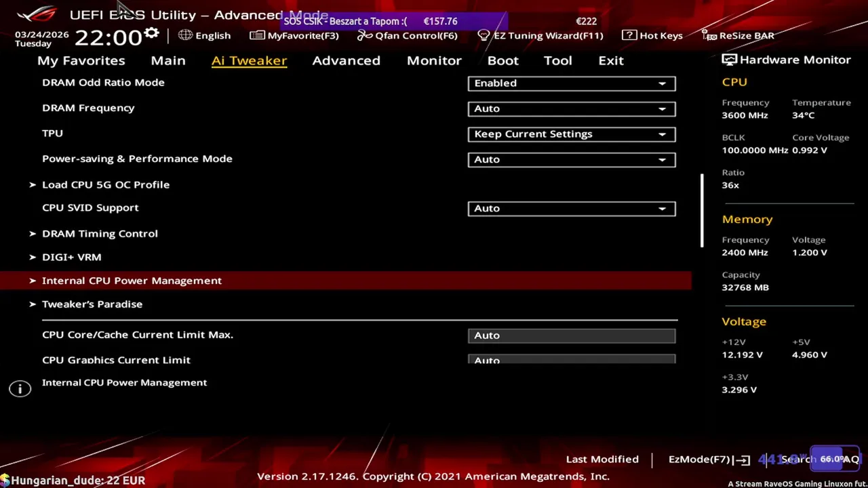Open MyFavorite(F3) from the top bar
Image resolution: width=868 pixels, height=488 pixels.
(294, 35)
